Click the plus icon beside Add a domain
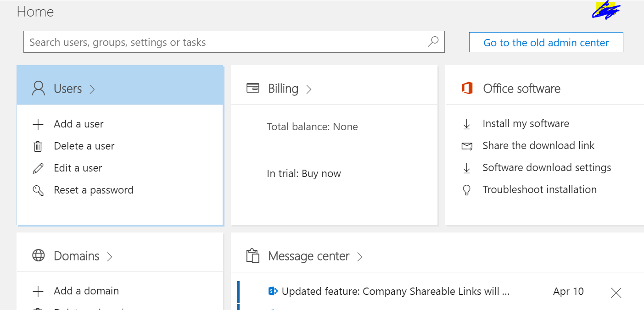Viewport: 644px width, 310px height. [x=38, y=291]
